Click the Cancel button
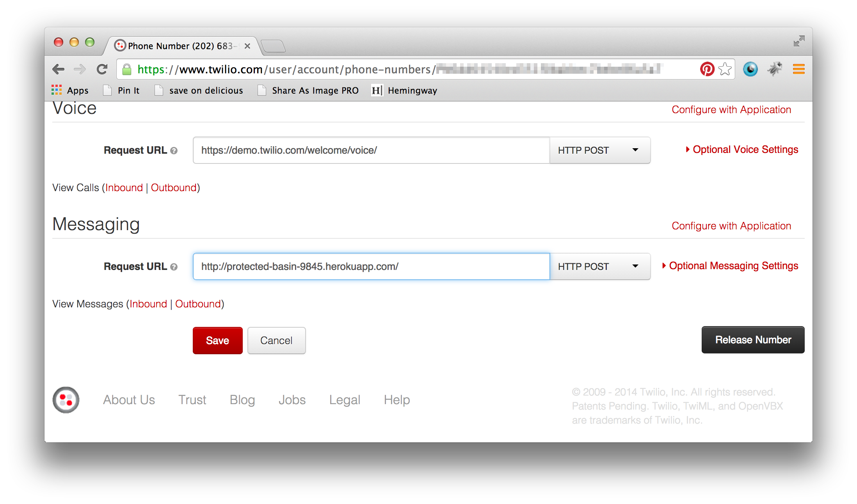The width and height of the screenshot is (857, 504). click(x=276, y=341)
